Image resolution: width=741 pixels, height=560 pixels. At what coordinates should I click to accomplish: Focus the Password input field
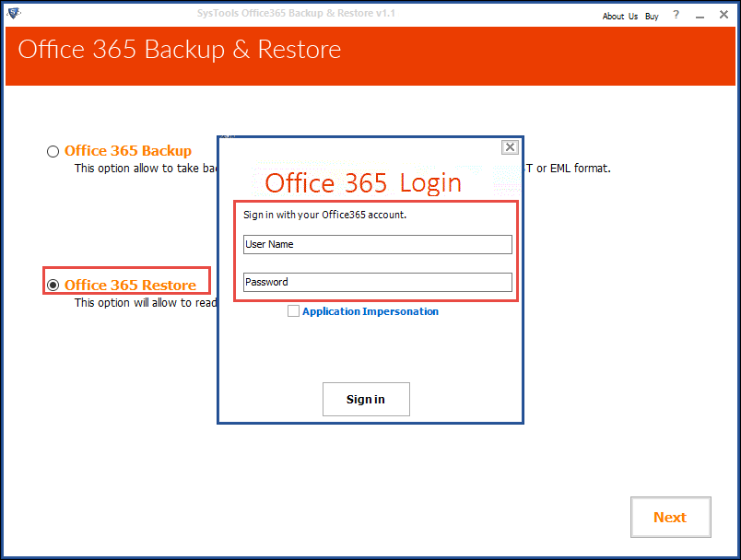click(378, 283)
